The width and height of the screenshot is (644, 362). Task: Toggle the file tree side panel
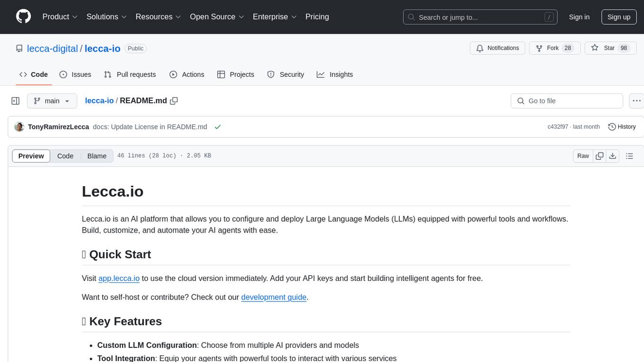(x=16, y=101)
